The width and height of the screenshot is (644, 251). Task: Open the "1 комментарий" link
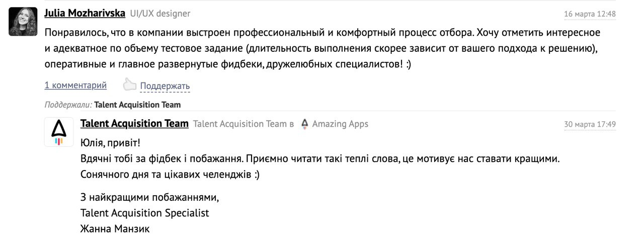pos(75,85)
